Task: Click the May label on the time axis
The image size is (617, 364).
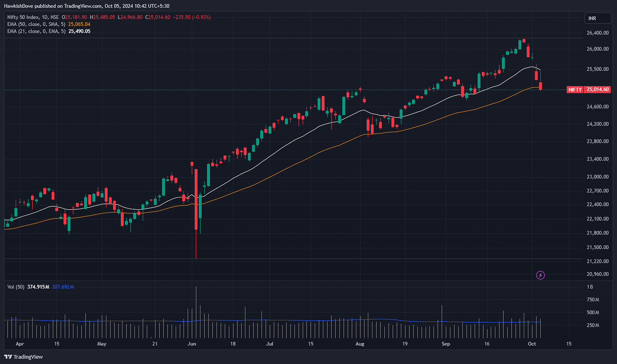Action: coord(101,344)
